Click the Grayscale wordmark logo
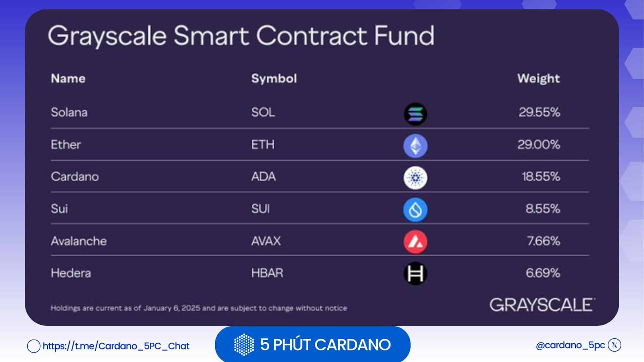Screen dimensions: 644x362 coord(542,305)
